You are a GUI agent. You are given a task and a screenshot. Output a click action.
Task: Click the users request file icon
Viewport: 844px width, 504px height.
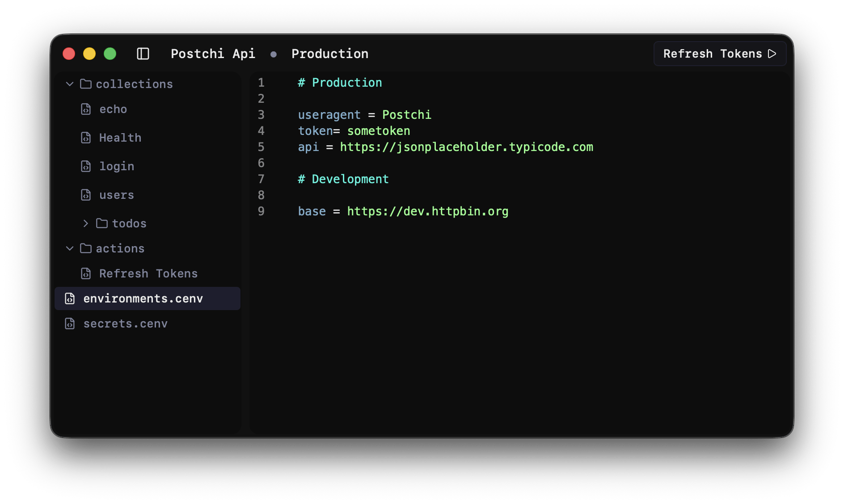(86, 195)
